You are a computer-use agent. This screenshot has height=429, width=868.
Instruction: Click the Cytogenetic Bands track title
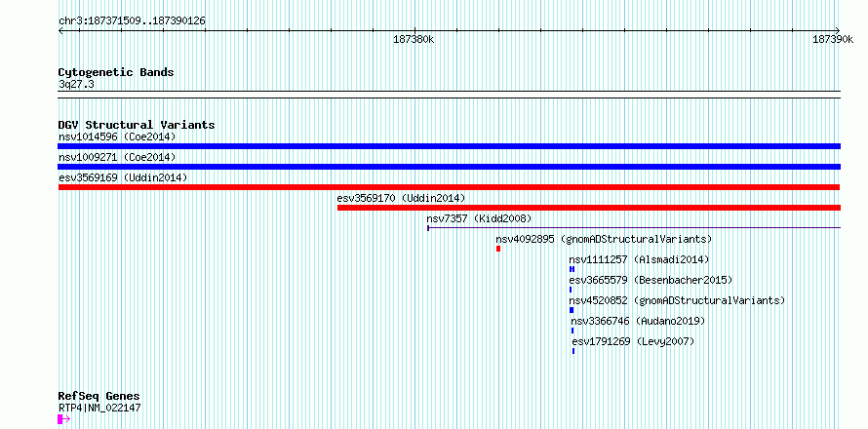pos(116,72)
